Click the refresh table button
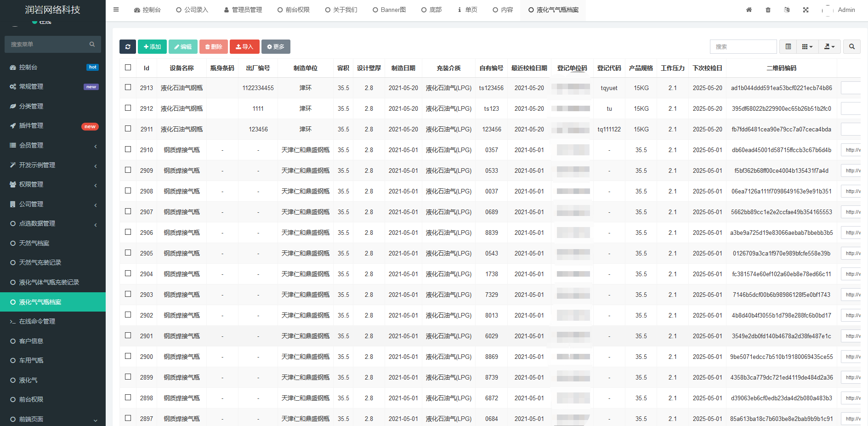The image size is (868, 426). (x=128, y=46)
